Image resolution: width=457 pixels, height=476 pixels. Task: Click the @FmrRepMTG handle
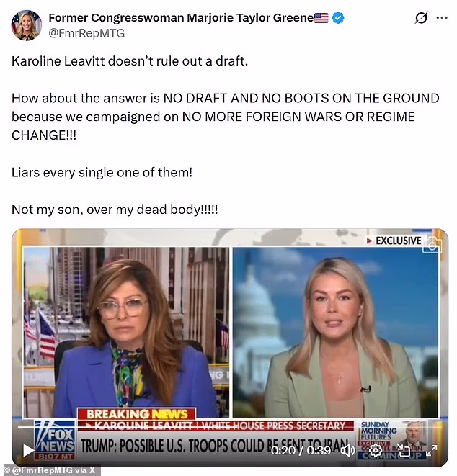point(86,33)
